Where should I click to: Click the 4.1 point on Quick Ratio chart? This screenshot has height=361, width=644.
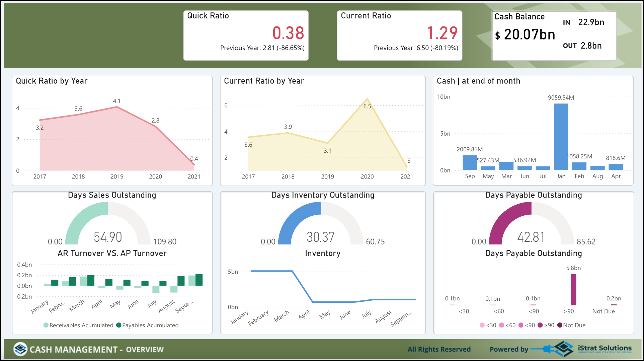pyautogui.click(x=117, y=107)
